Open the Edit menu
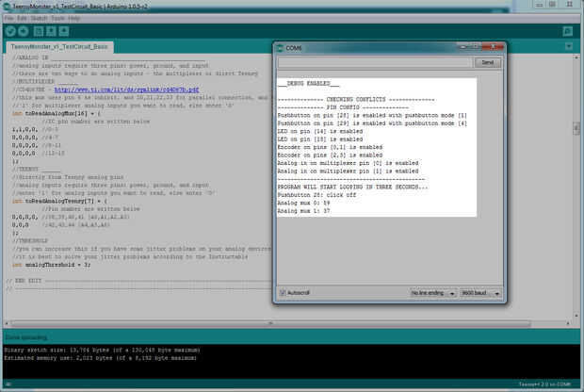 pos(22,18)
